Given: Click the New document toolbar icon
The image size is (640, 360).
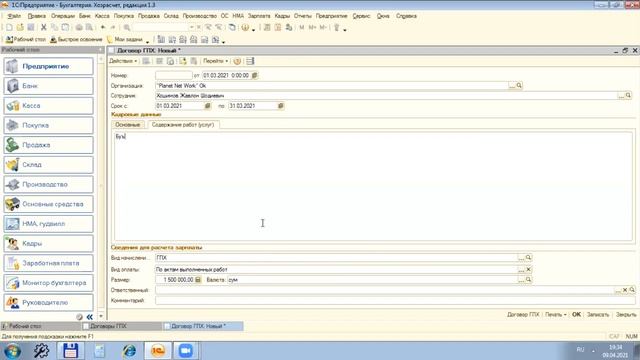Looking at the screenshot, I should [9, 27].
